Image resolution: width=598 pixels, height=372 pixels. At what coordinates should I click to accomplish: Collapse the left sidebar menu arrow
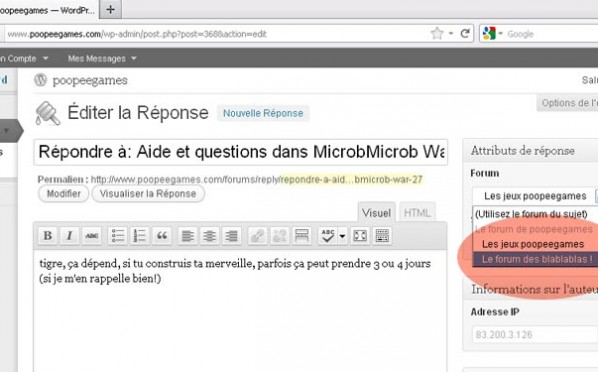click(x=6, y=131)
